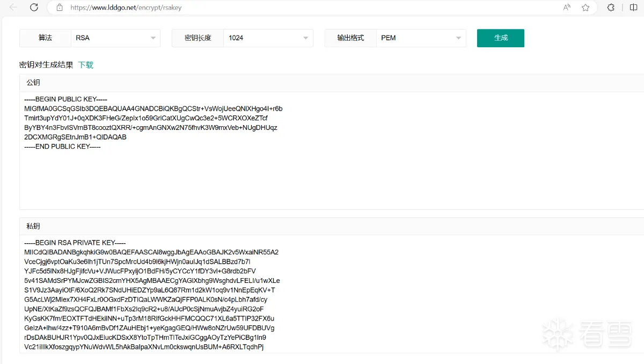Click the 公钥 panel header
The image size is (644, 364).
click(x=332, y=83)
